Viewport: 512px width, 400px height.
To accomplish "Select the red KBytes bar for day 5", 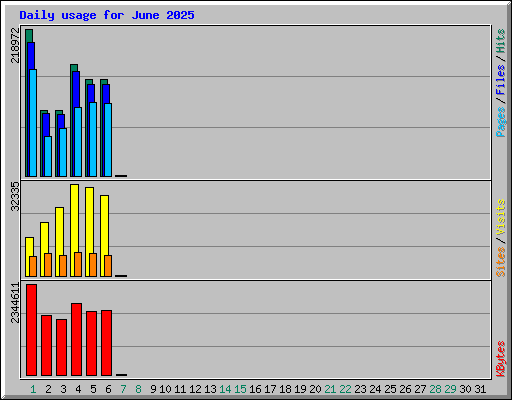I will click(x=91, y=343).
